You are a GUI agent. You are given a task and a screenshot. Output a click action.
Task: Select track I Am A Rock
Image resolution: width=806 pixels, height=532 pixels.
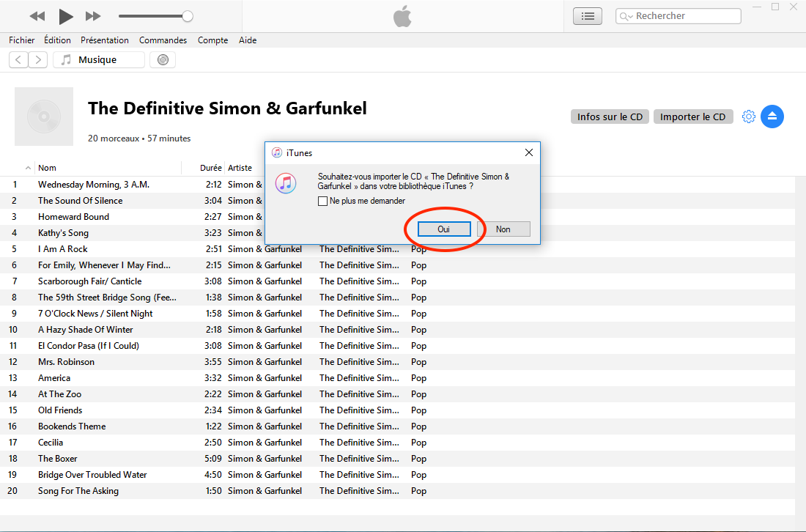pyautogui.click(x=397, y=249)
